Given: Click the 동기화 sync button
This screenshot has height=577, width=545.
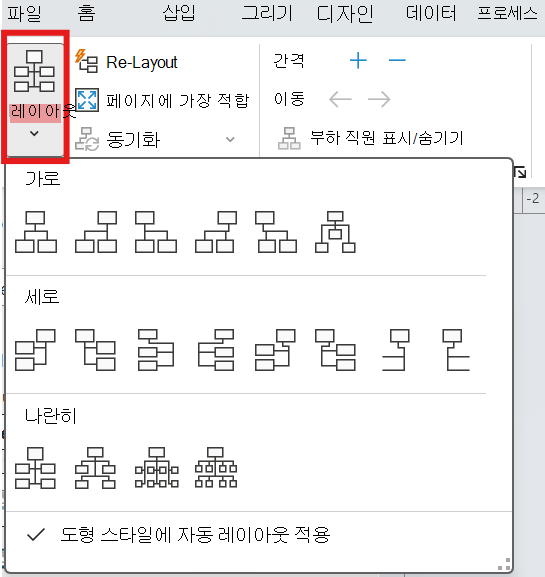Looking at the screenshot, I should [118, 139].
